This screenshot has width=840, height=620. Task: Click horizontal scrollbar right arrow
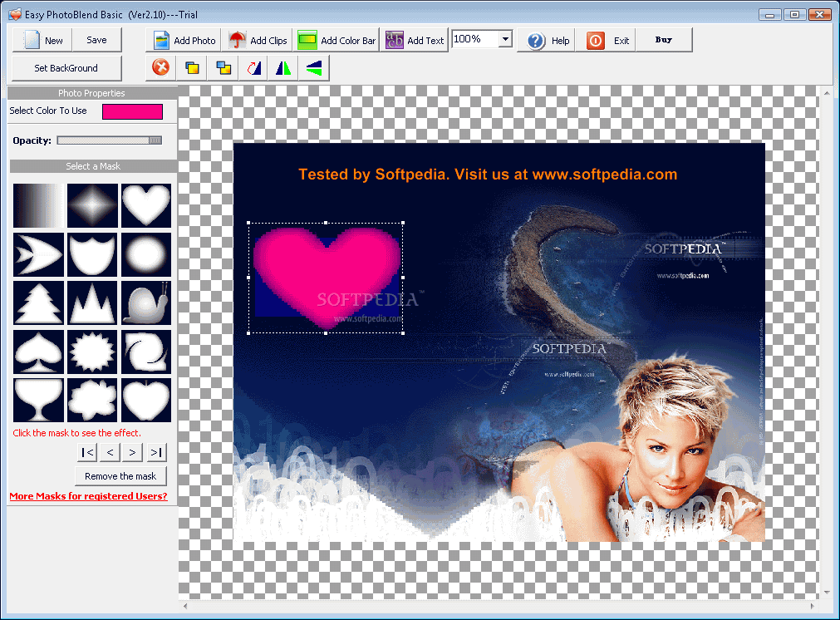coord(812,606)
